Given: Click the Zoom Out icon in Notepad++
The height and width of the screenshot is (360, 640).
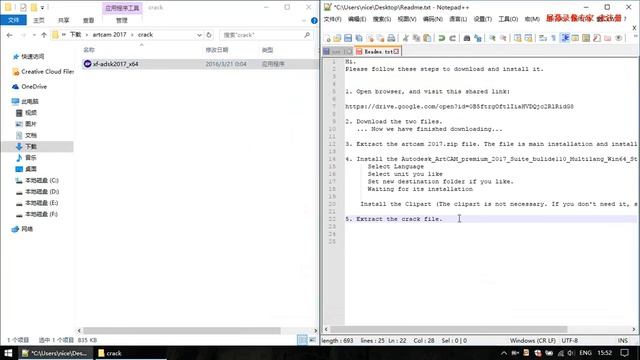Looking at the screenshot, I should click(x=503, y=38).
